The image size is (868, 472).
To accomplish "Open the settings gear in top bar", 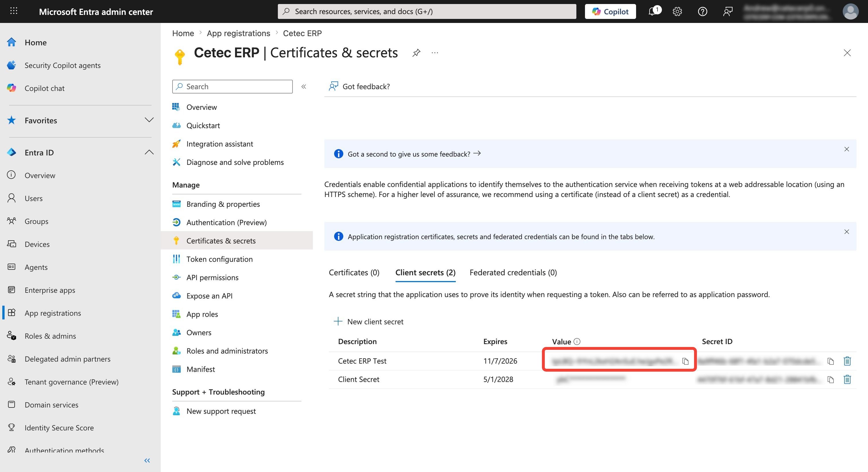I will point(677,11).
